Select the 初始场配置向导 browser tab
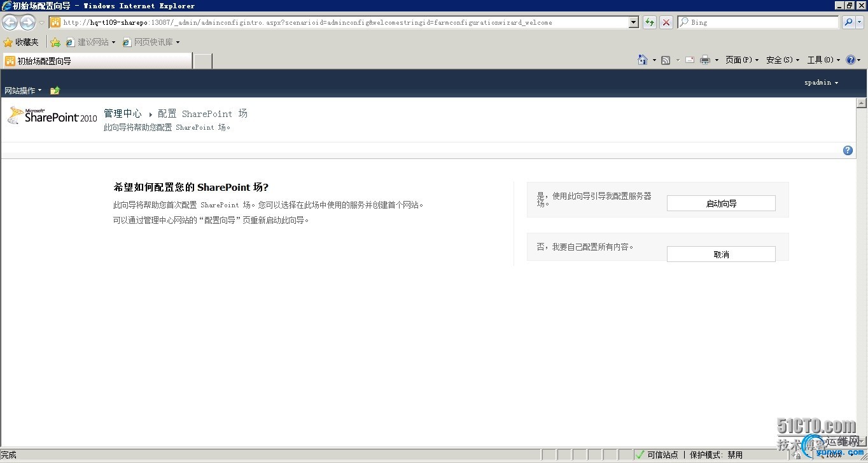The image size is (868, 463). [97, 61]
